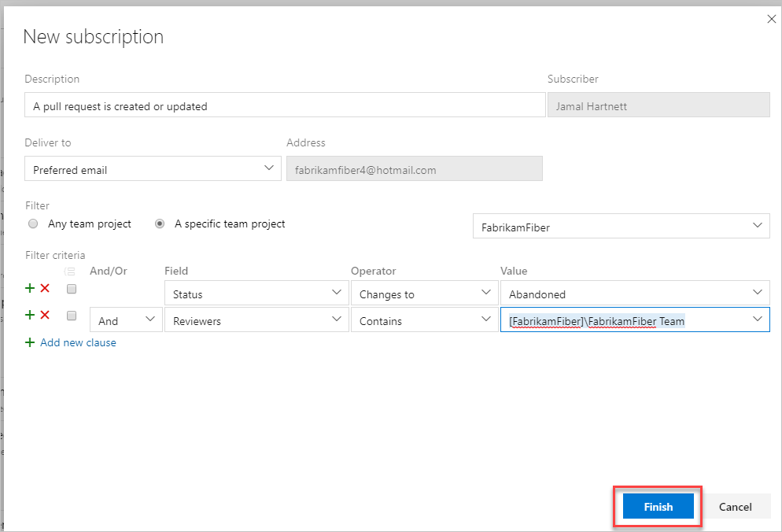
Task: Click the Operator column header
Action: pos(373,271)
